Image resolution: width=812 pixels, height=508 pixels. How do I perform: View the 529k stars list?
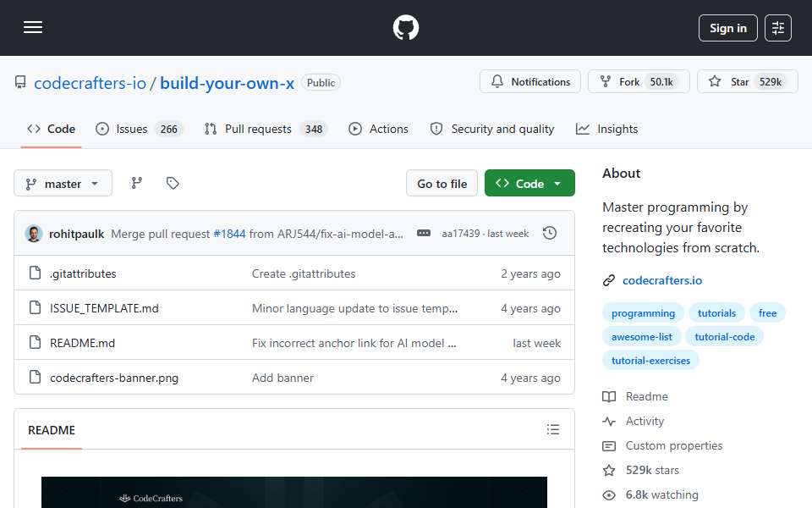coord(641,470)
